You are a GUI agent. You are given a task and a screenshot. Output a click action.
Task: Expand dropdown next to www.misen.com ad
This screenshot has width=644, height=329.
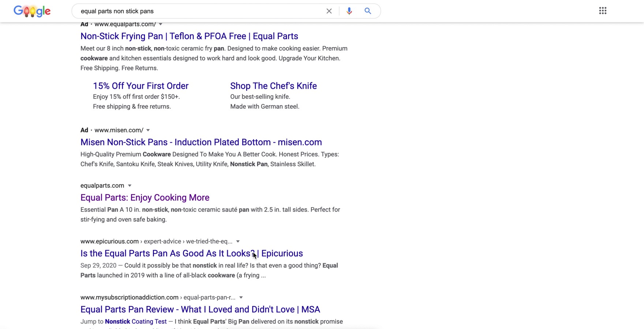click(148, 130)
